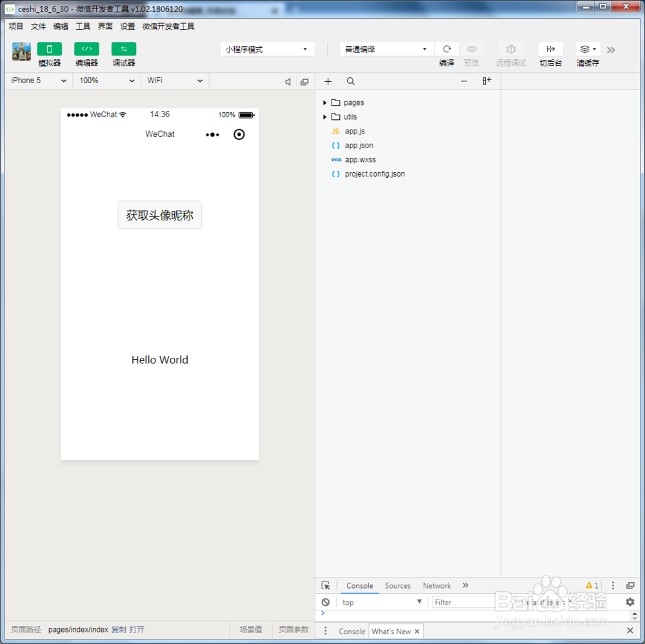Detach the simulator window icon
Image resolution: width=645 pixels, height=644 pixels.
(304, 81)
